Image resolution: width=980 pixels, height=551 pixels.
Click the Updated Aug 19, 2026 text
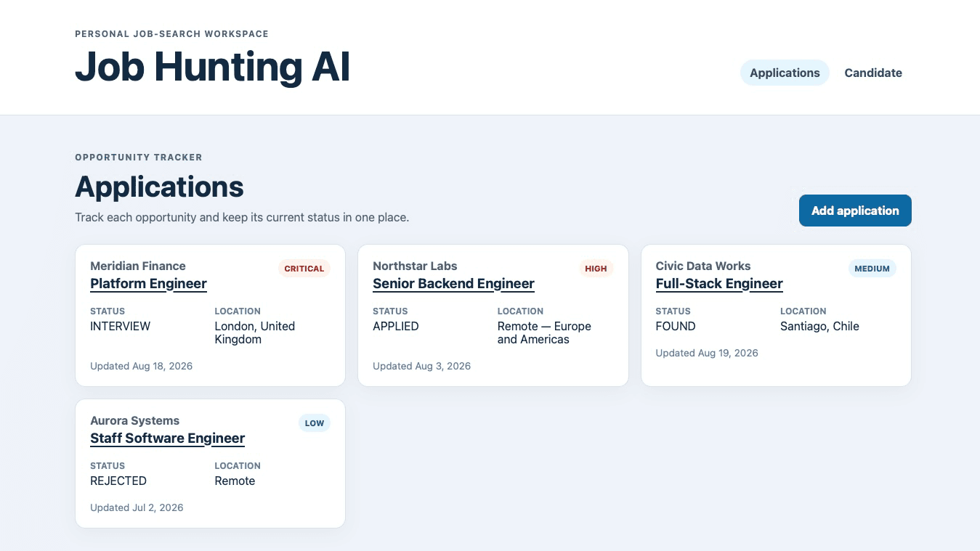pos(707,353)
